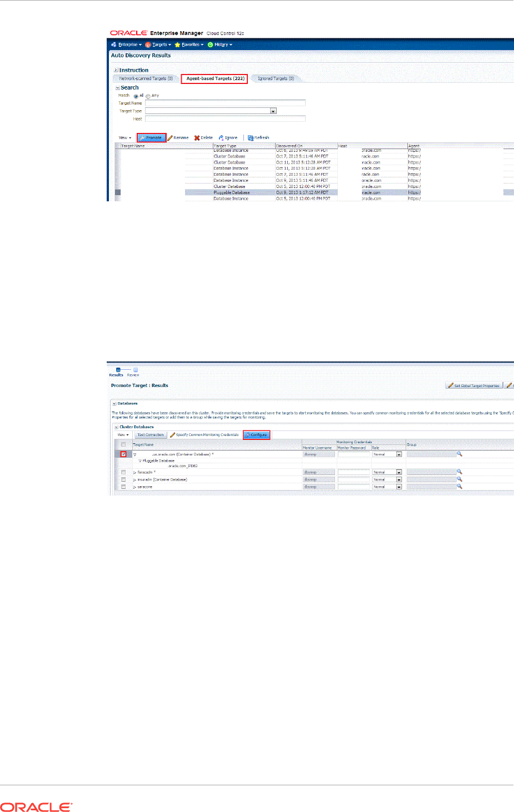
Task: Check the saracone row checkbox
Action: pos(123,487)
